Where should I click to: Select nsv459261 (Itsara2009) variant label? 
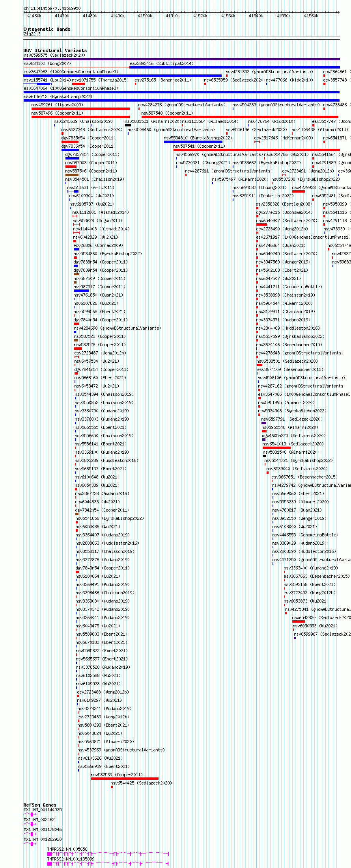tap(57, 105)
